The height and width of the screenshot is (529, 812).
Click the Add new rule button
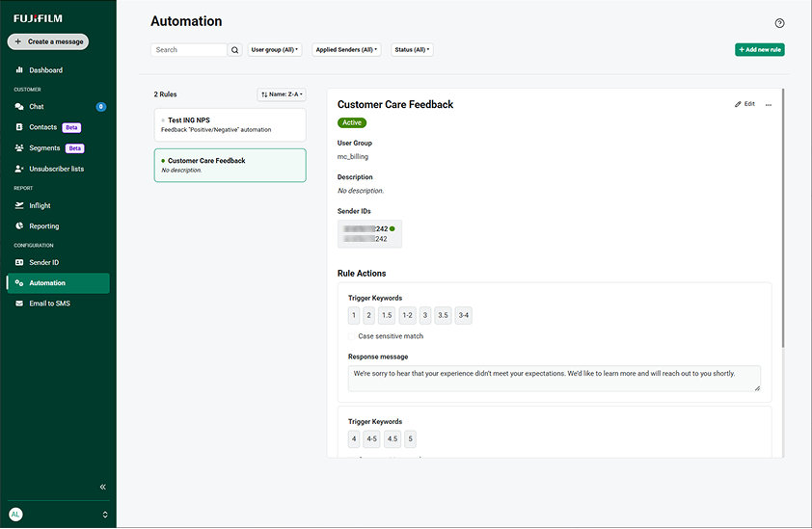[759, 50]
